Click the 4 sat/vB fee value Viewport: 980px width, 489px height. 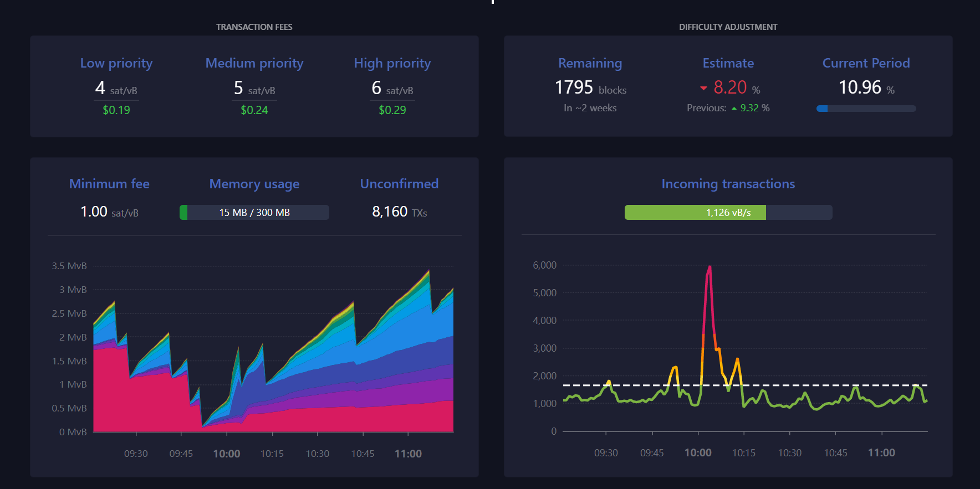click(x=116, y=88)
